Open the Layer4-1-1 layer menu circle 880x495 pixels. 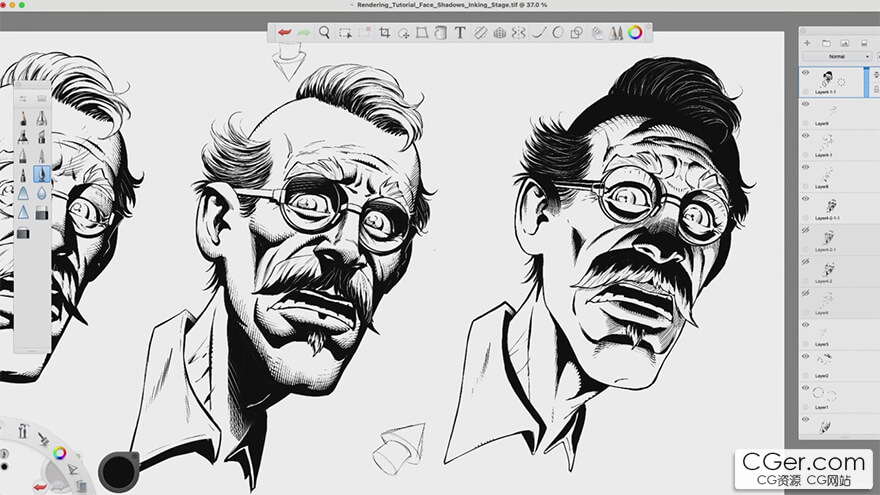pos(841,82)
